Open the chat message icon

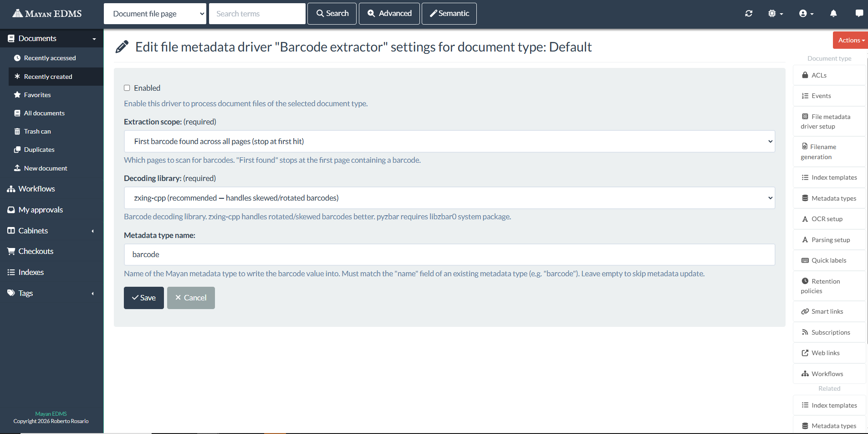[859, 14]
